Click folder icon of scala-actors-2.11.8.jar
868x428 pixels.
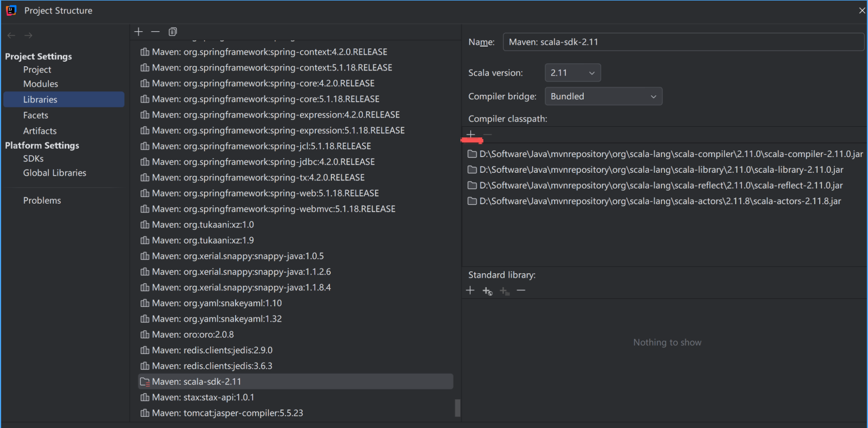click(x=472, y=201)
